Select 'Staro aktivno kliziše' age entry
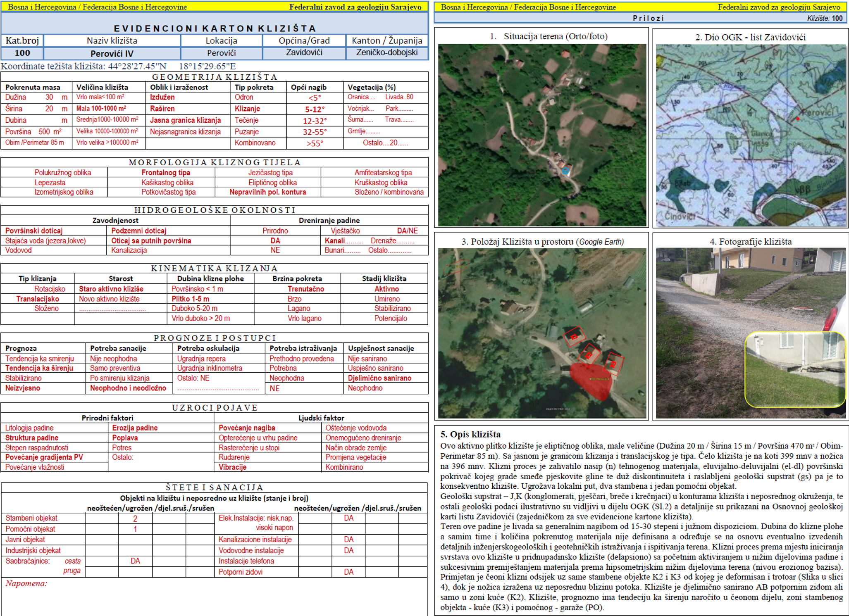The height and width of the screenshot is (616, 849). (x=111, y=289)
